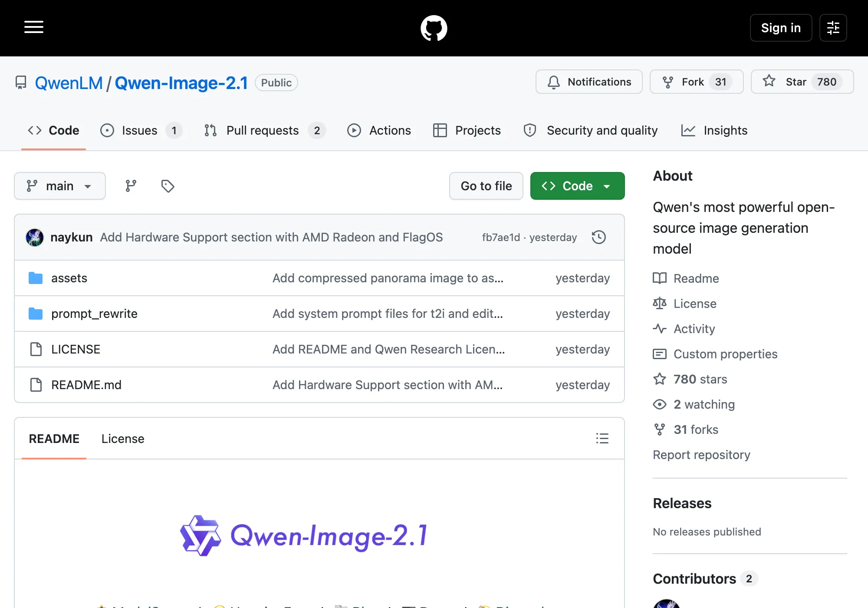Click the Notifications bell button
Viewport: 868px width, 608px height.
pyautogui.click(x=589, y=82)
